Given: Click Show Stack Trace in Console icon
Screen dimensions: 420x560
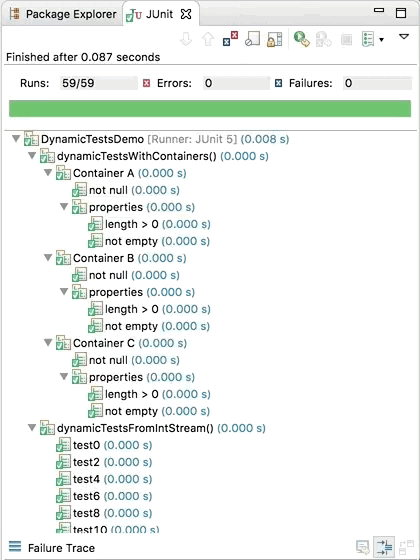Looking at the screenshot, I should 362,547.
